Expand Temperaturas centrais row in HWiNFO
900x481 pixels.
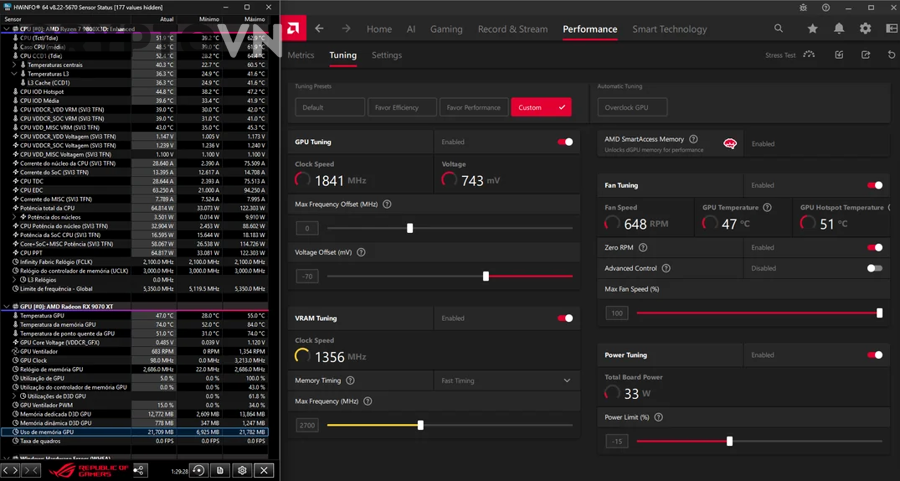click(x=14, y=65)
